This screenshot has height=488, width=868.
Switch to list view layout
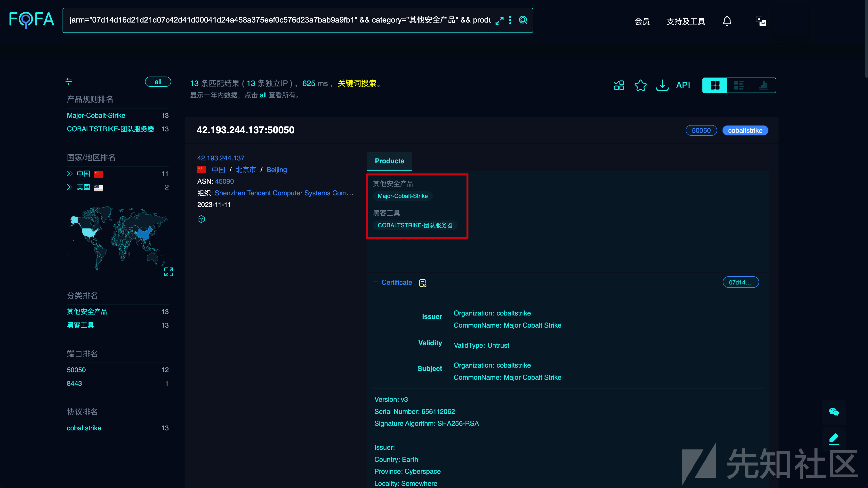pos(739,85)
